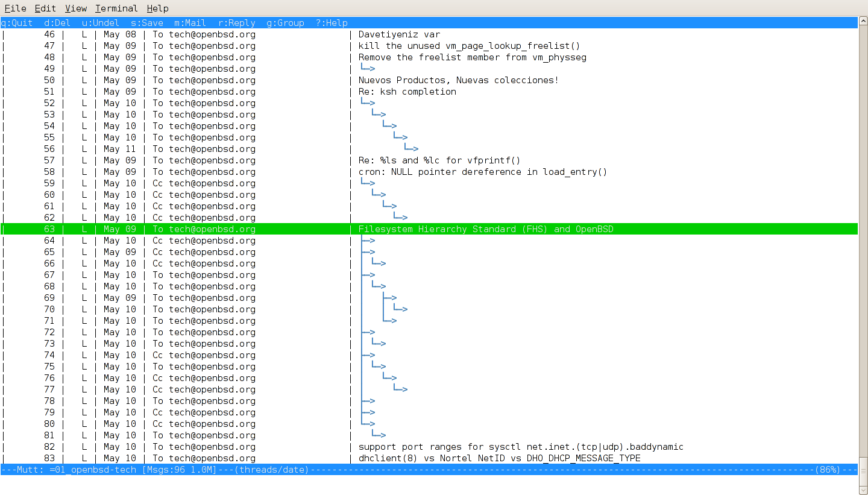Click '[Msgs:96 1.0M]' in status bar
The width and height of the screenshot is (868, 495).
coord(179,470)
